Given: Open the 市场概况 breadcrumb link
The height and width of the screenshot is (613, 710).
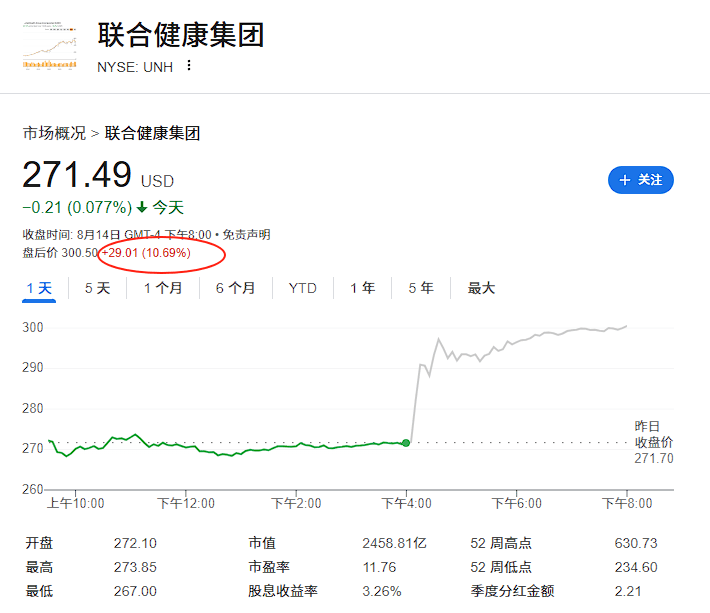Looking at the screenshot, I should coord(54,133).
